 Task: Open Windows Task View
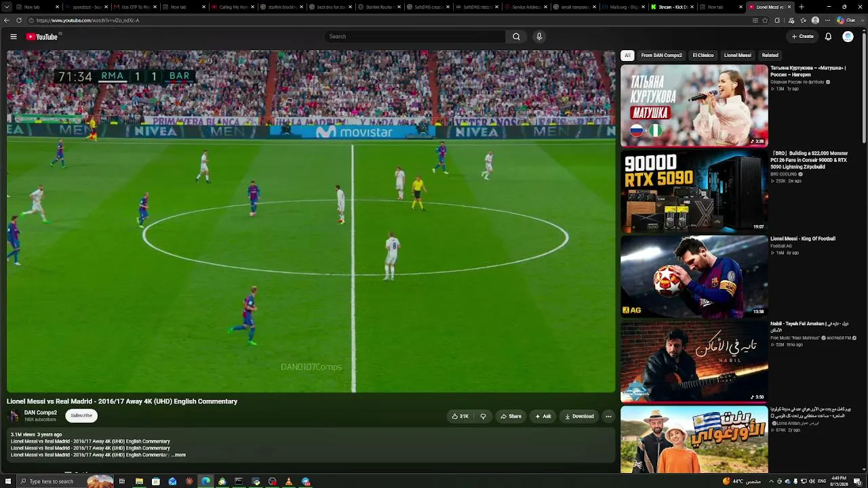click(x=122, y=481)
